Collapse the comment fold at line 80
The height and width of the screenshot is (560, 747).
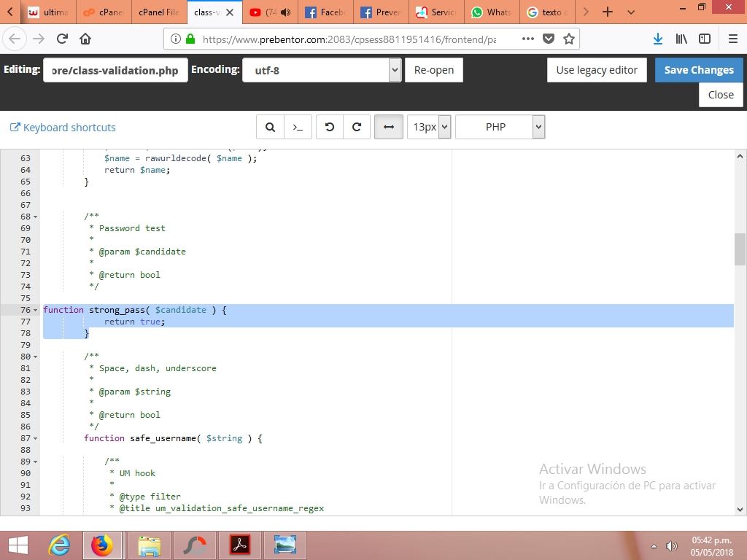[35, 357]
